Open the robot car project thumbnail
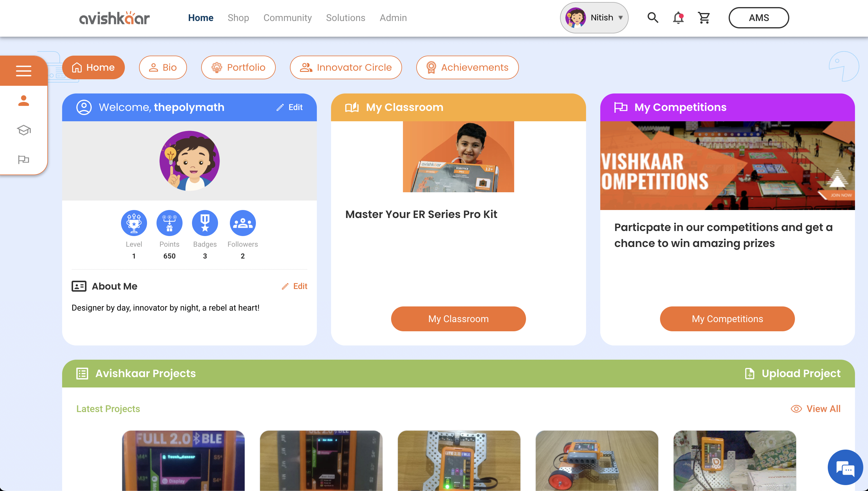 click(596, 460)
